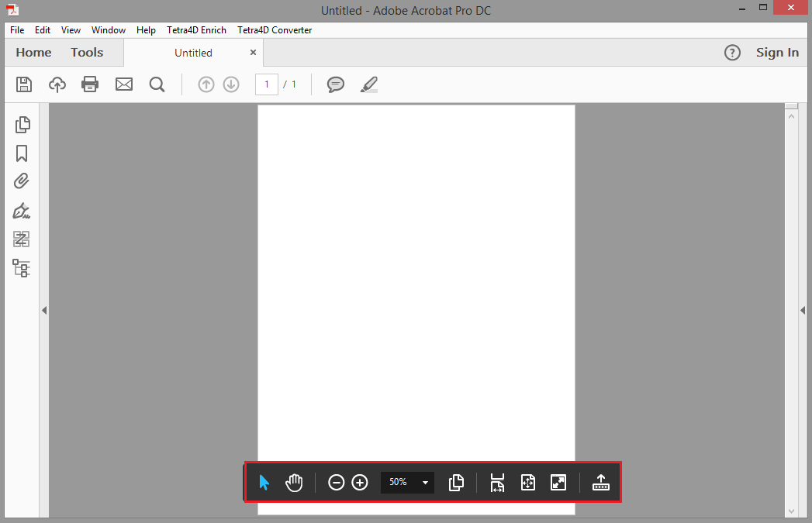This screenshot has height=523, width=812.
Task: Upload file to Adobe Document Cloud
Action: coord(57,84)
